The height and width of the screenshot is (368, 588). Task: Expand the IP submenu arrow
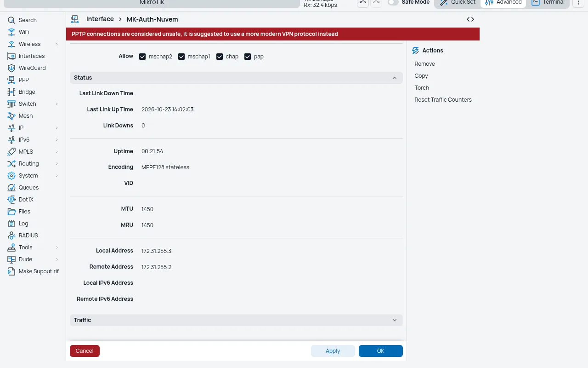click(57, 128)
